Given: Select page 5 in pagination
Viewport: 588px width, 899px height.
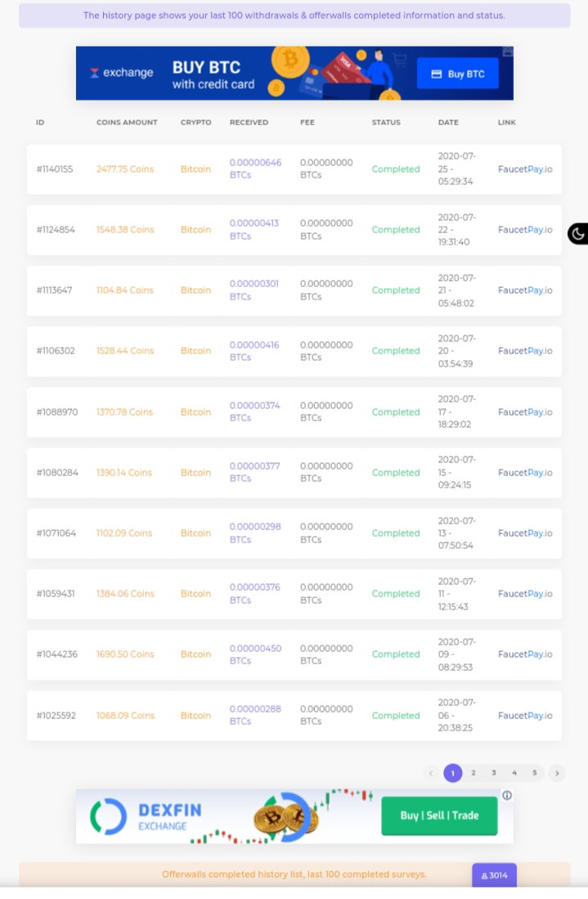Looking at the screenshot, I should pyautogui.click(x=535, y=773).
